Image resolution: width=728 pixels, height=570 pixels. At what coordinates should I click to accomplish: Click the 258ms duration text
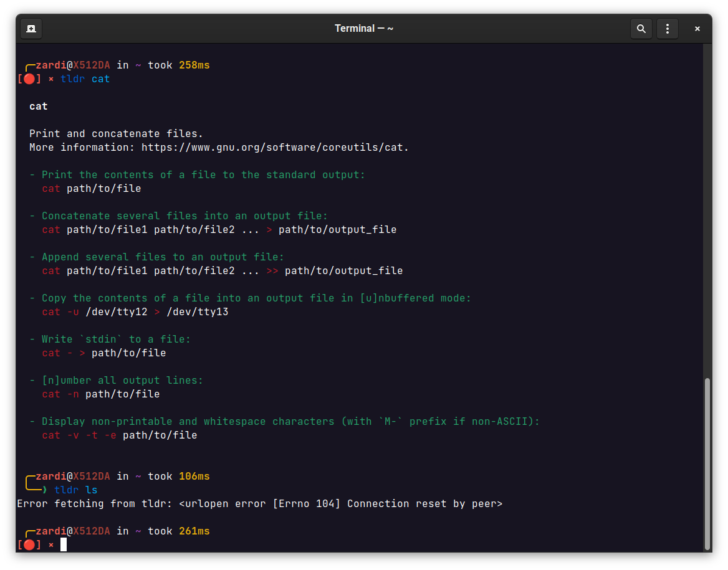(x=194, y=65)
